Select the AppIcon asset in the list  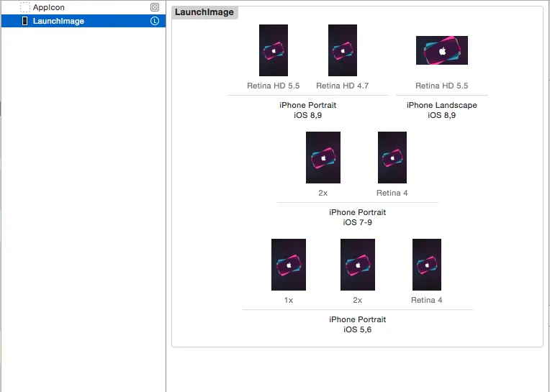click(84, 7)
